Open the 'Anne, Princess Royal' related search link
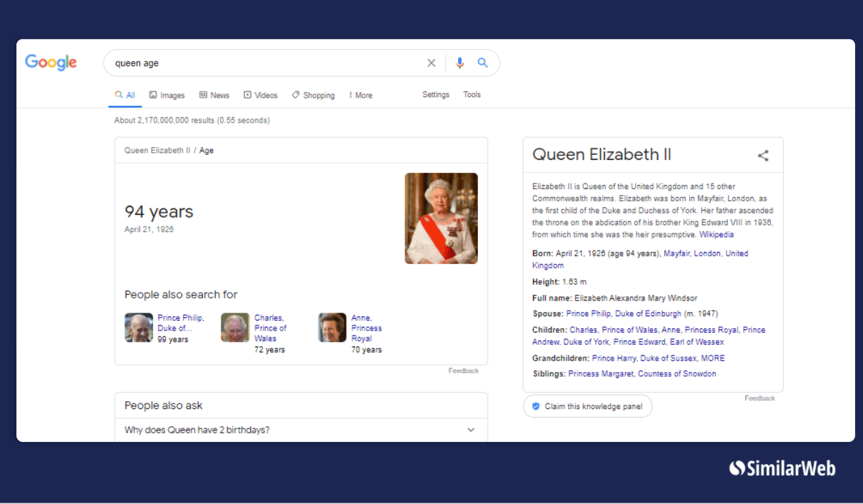The width and height of the screenshot is (863, 504). (366, 328)
